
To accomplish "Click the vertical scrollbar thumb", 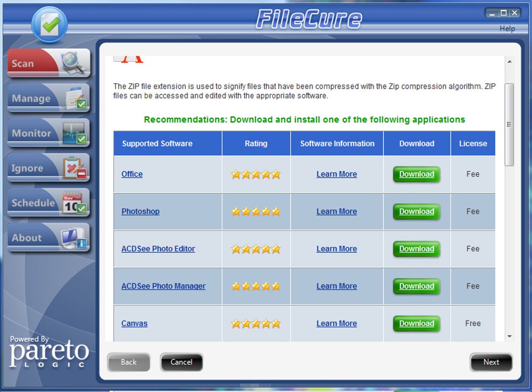I will pos(509,125).
